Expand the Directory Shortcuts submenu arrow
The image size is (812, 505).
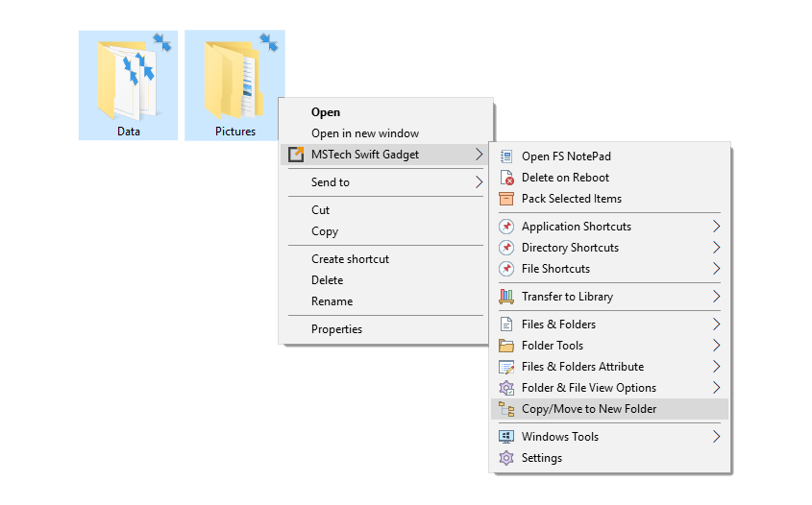click(x=716, y=248)
